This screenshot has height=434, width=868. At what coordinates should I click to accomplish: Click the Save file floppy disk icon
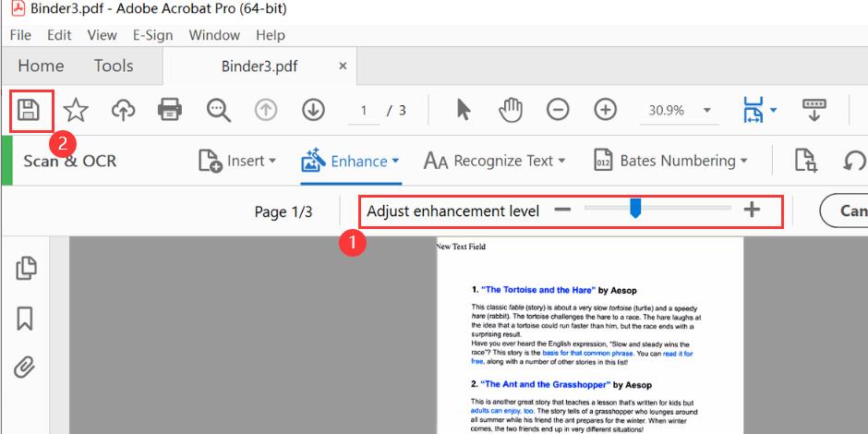[x=28, y=110]
